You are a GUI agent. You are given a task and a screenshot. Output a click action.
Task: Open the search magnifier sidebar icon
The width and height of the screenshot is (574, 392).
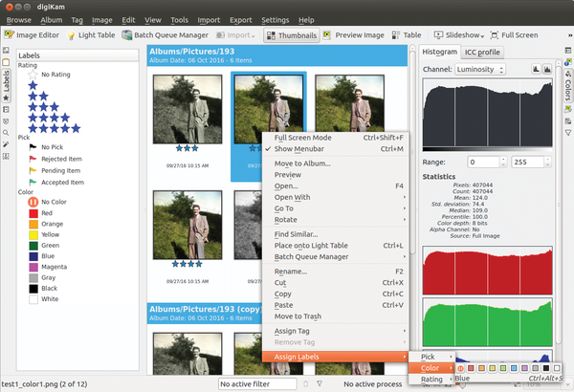[6, 133]
